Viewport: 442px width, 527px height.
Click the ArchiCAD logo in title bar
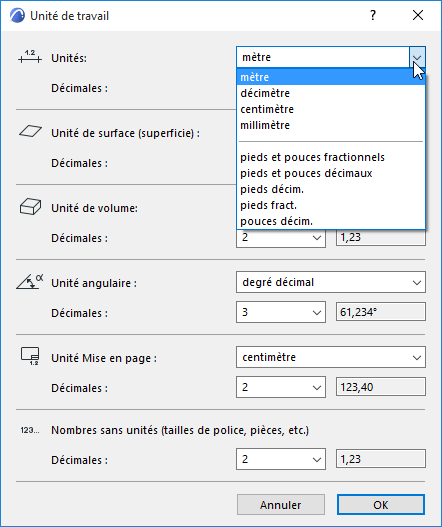17,16
